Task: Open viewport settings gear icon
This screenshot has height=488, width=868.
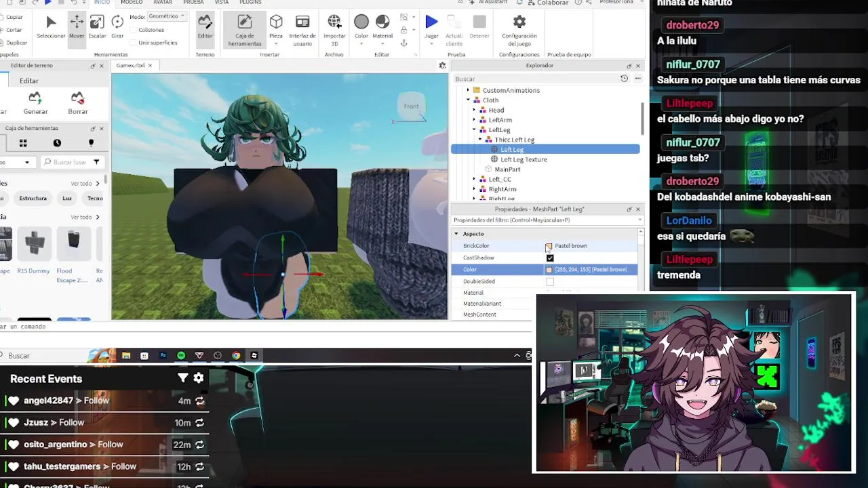Action: (x=442, y=66)
